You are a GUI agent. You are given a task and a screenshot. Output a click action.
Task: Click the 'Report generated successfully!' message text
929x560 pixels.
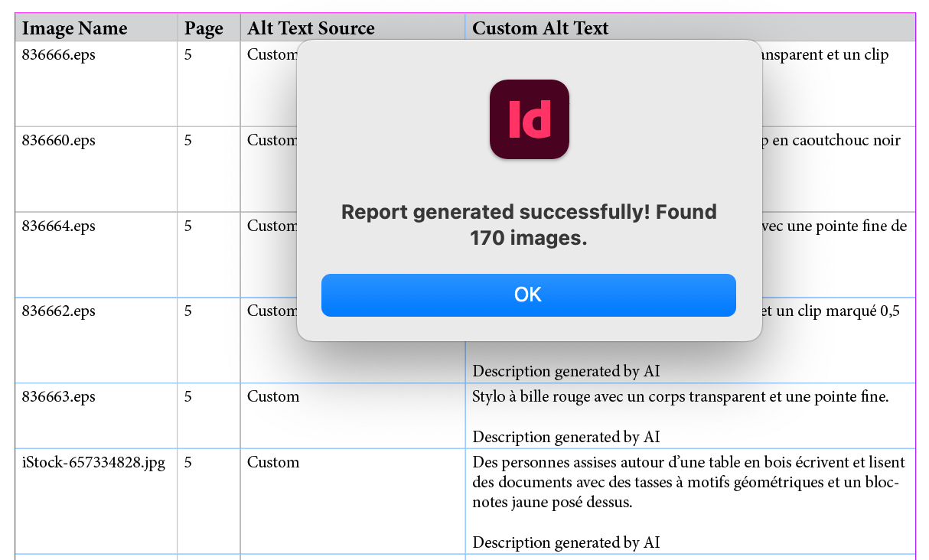tap(529, 225)
